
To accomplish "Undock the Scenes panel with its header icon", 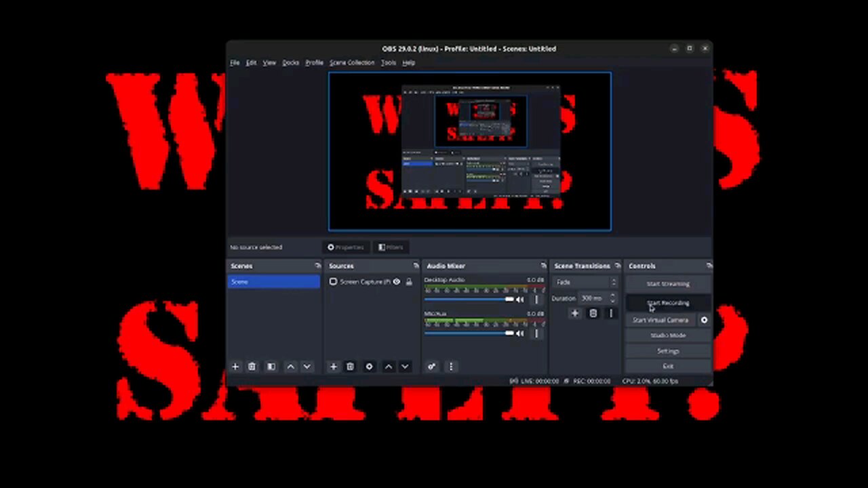I will click(x=317, y=266).
